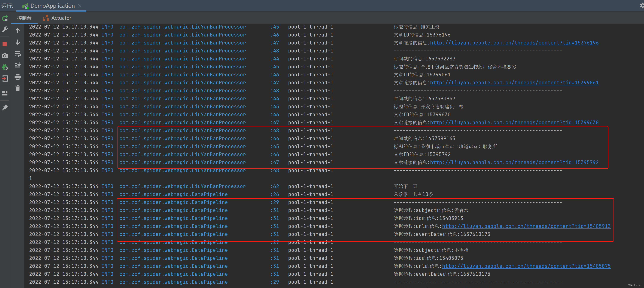Image resolution: width=644 pixels, height=288 pixels.
Task: Open link ending with tid=15376196
Action: click(514, 43)
